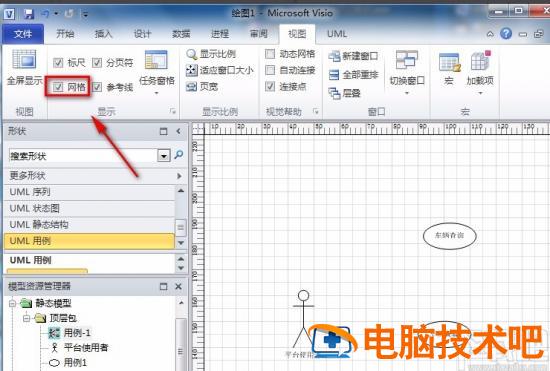550x371 pixels.
Task: Open the Undo history dropdown arrow
Action: pyautogui.click(x=56, y=14)
